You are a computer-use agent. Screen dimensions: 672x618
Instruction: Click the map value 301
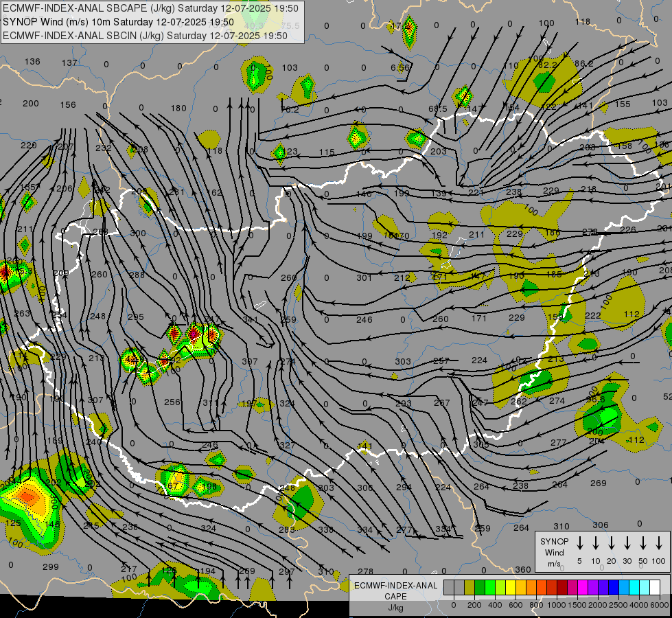[x=364, y=277]
